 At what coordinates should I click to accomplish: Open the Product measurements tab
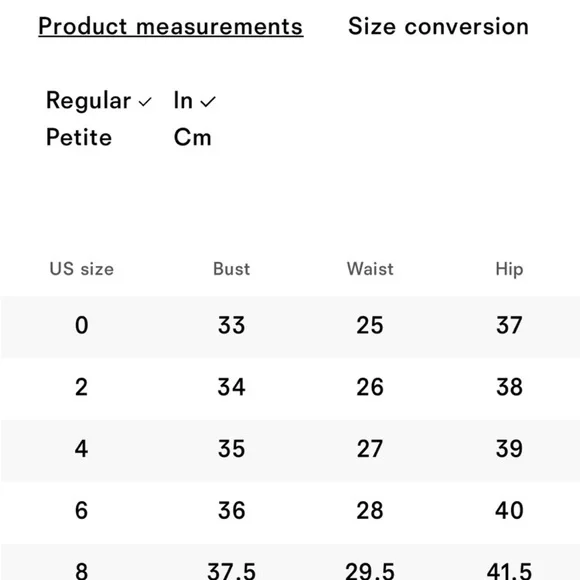tap(171, 27)
